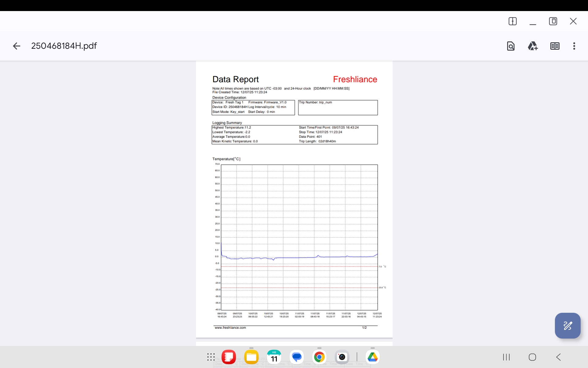Toggle the pop-up window view icon
Viewport: 588px width, 368px height.
point(553,21)
